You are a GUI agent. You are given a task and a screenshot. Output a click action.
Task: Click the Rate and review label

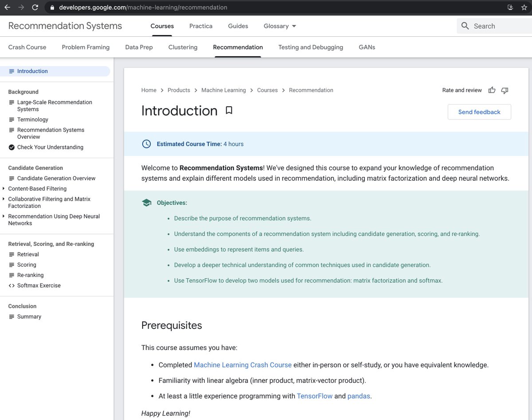[x=462, y=90]
